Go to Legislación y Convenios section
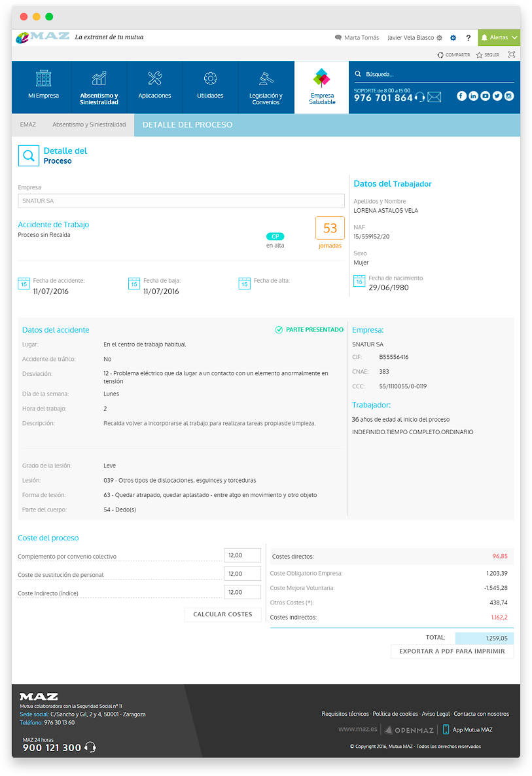Viewport: 532px width, 776px height. 266,88
